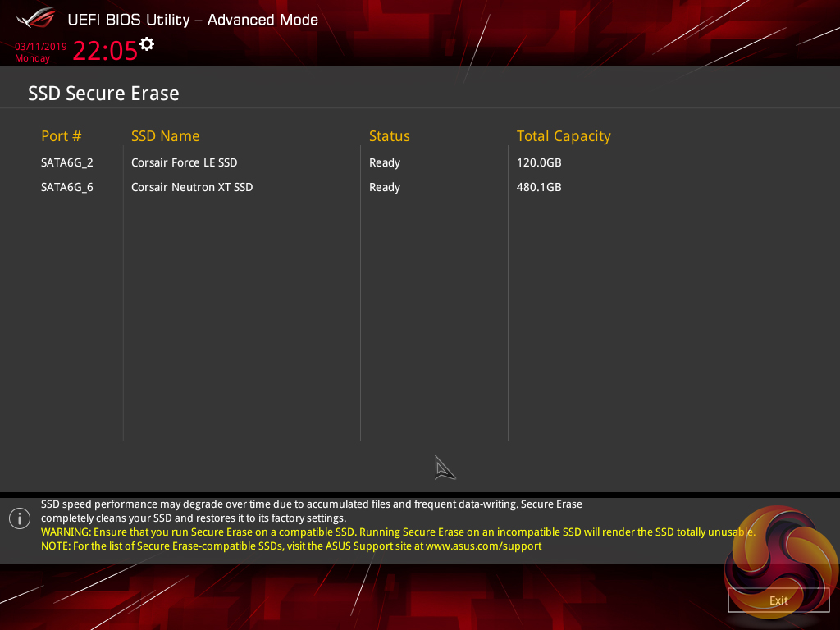This screenshot has height=630, width=840.
Task: Click the UEFI BIOS Utility – Advanced Mode title
Action: [x=193, y=20]
